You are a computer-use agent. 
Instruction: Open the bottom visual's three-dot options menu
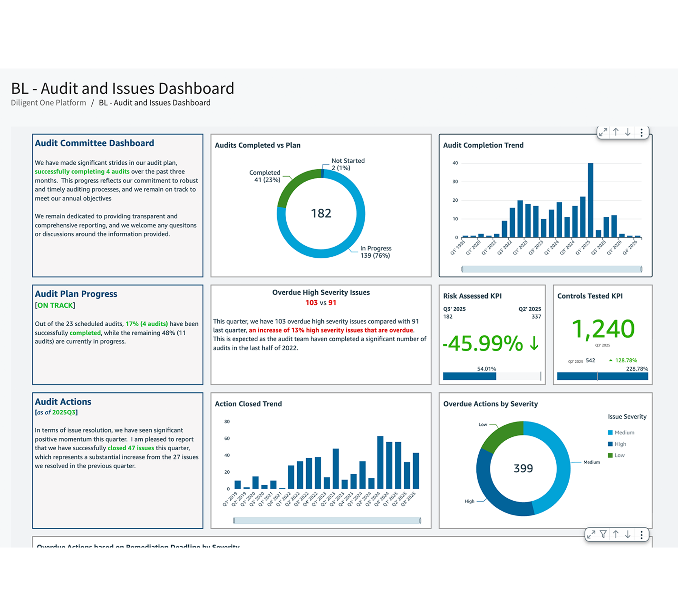point(641,534)
